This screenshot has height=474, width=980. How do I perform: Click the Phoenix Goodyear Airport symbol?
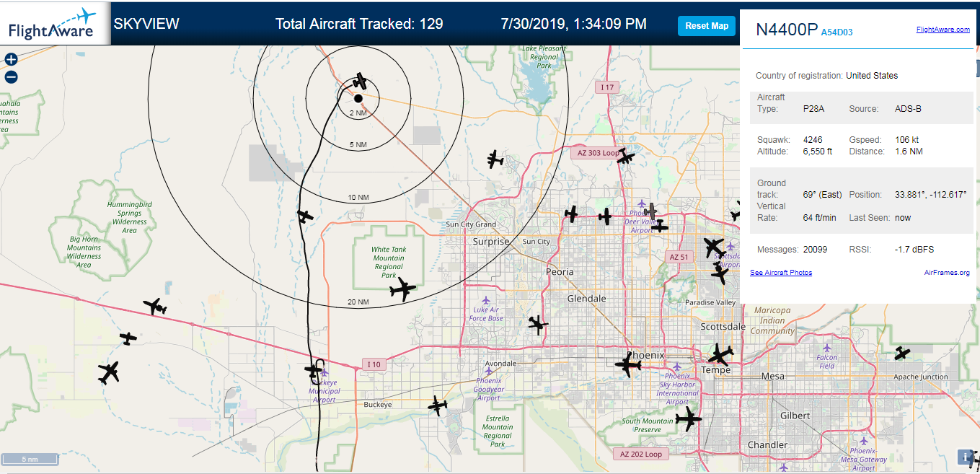[x=488, y=370]
